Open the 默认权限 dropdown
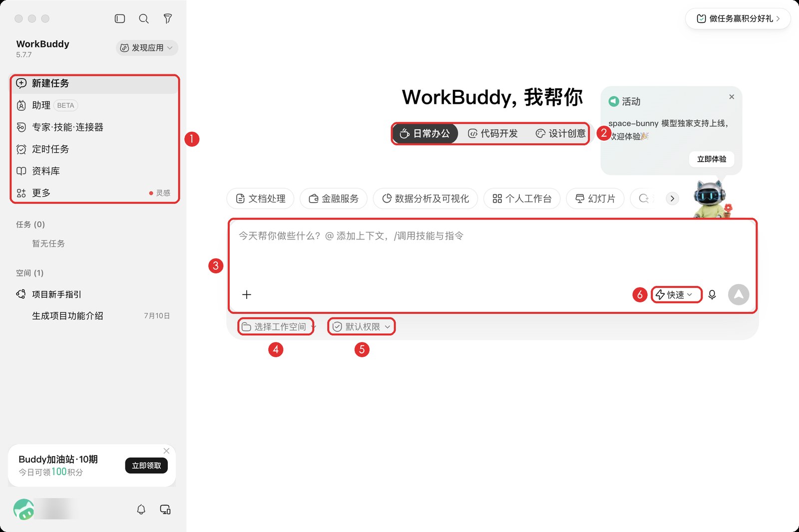Screen dimensions: 799x532 (362, 327)
